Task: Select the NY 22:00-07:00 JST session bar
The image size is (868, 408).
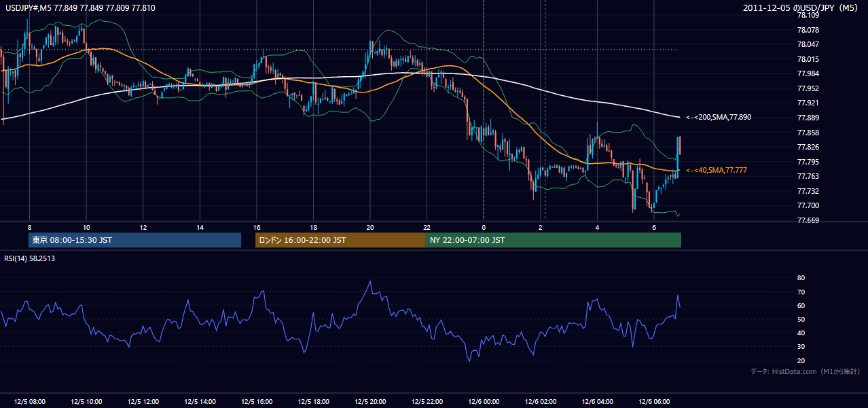Action: tap(554, 240)
